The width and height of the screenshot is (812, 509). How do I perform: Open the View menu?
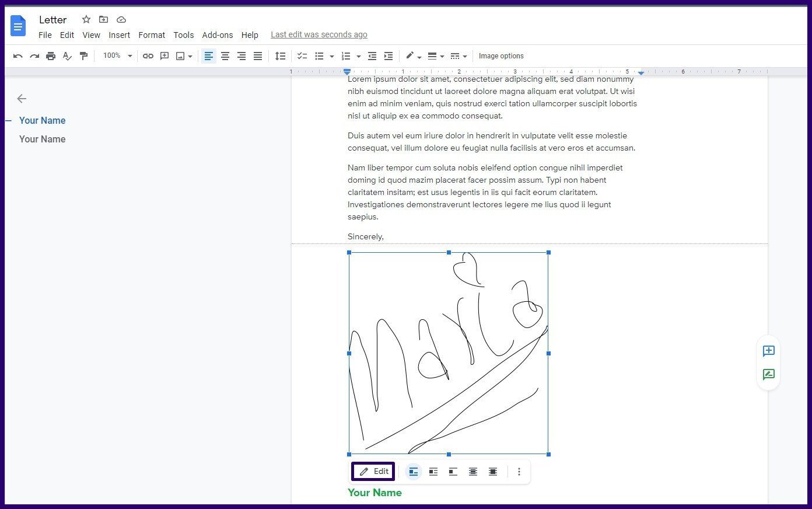[x=91, y=35]
